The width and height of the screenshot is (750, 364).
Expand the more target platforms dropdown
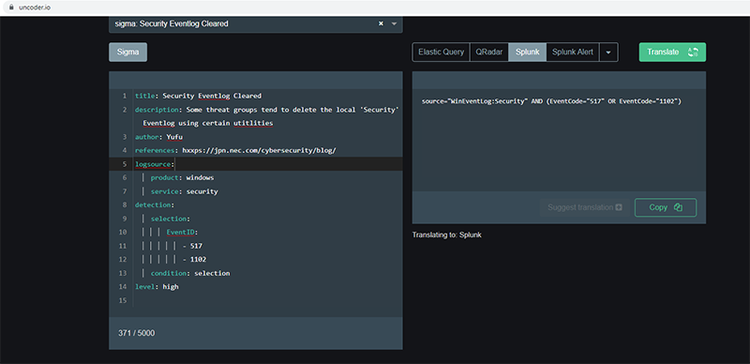(608, 52)
